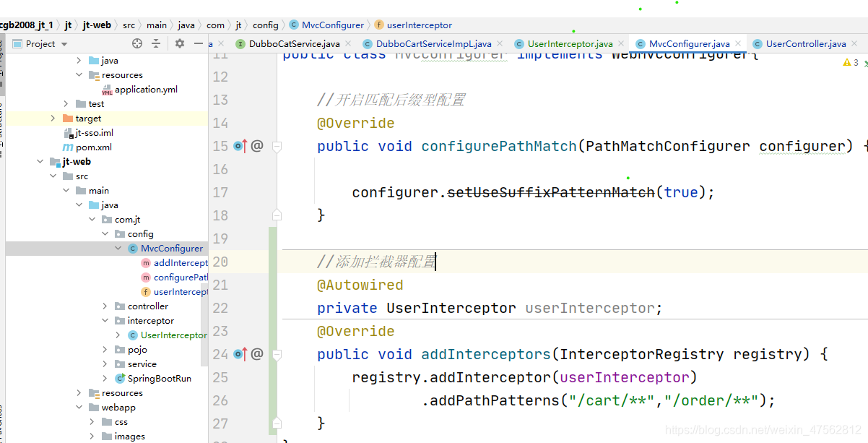Expand the pojo package

[105, 350]
